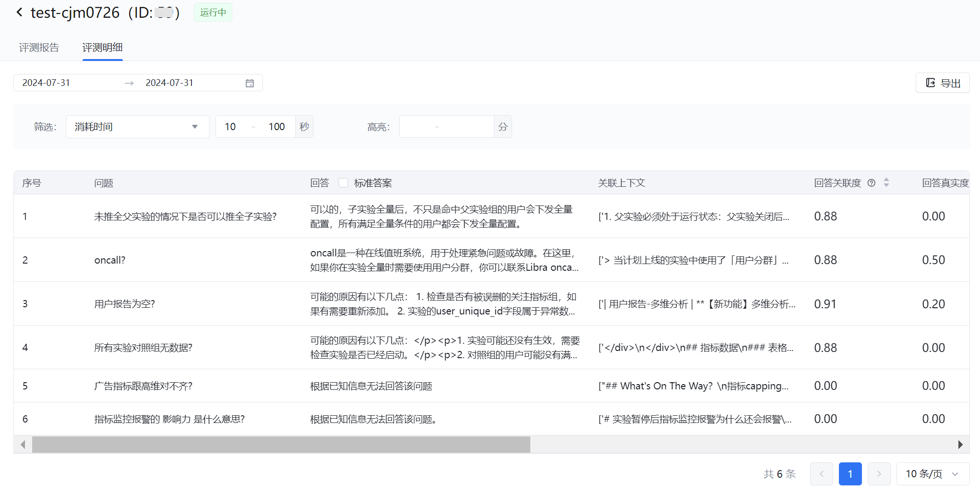The image size is (980, 495).
Task: Switch to the 评测明细 tab
Action: 102,48
